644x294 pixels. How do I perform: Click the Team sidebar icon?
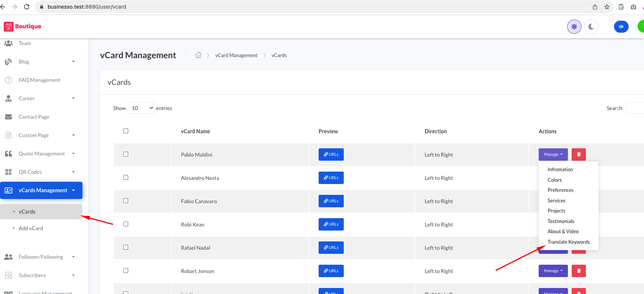click(x=8, y=43)
